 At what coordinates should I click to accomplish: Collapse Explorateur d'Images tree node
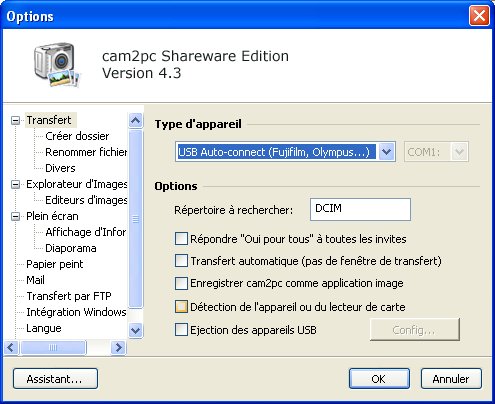point(15,184)
